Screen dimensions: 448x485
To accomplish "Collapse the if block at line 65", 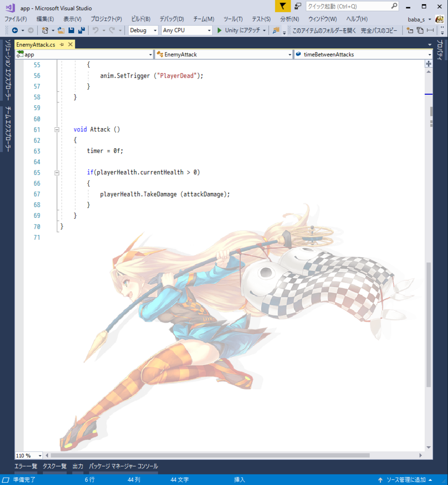I will (x=57, y=173).
